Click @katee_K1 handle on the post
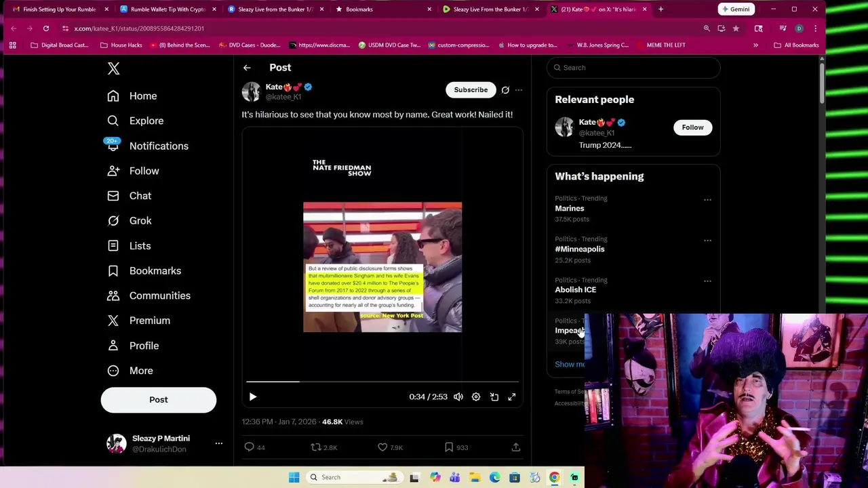 point(283,97)
